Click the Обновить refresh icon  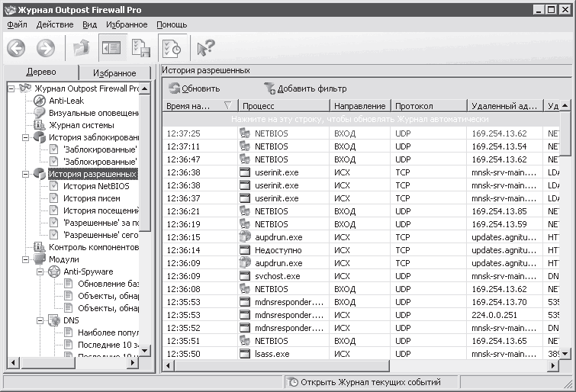pyautogui.click(x=175, y=88)
